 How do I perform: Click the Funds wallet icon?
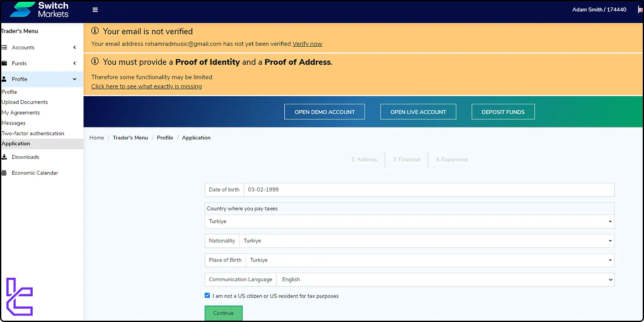click(x=4, y=64)
